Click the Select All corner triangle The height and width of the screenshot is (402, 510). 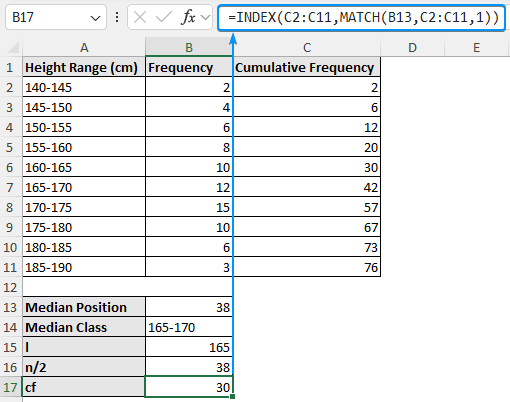click(13, 47)
